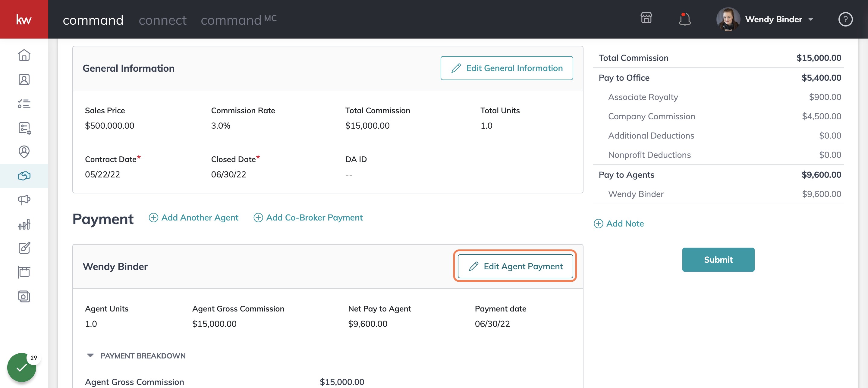Screen dimensions: 868x388
Task: Click Add Another Agent link
Action: tap(193, 217)
